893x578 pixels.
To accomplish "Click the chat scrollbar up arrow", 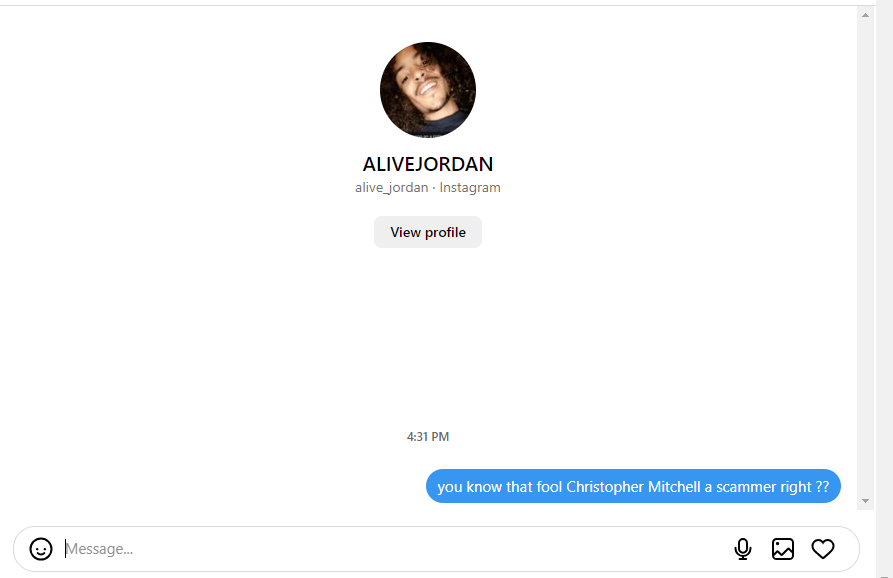I will click(x=866, y=15).
